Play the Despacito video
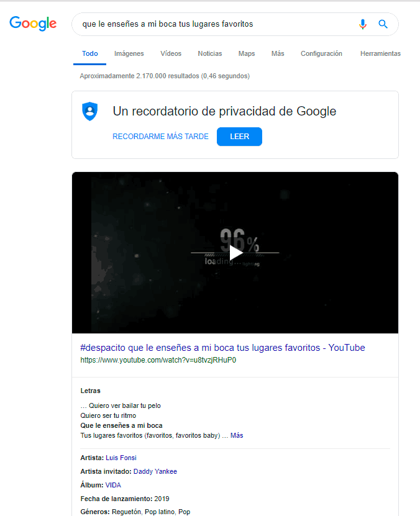Image resolution: width=420 pixels, height=516 pixels. tap(235, 253)
